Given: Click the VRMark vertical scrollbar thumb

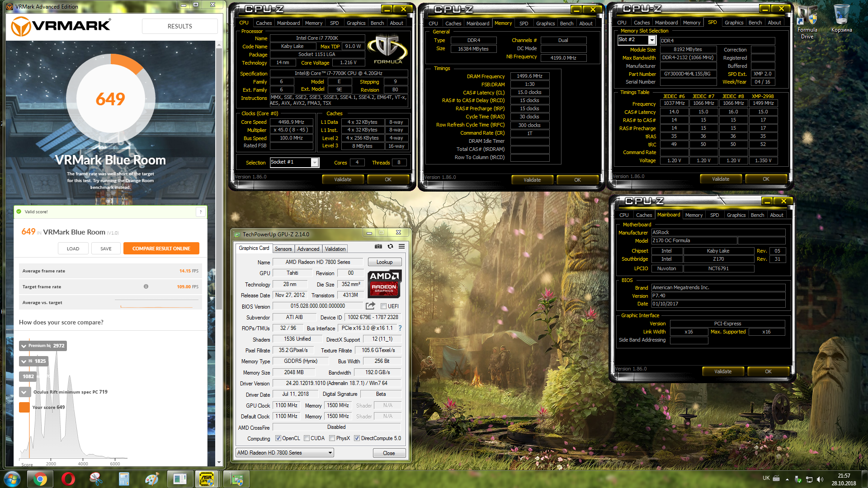Looking at the screenshot, I should point(219,178).
